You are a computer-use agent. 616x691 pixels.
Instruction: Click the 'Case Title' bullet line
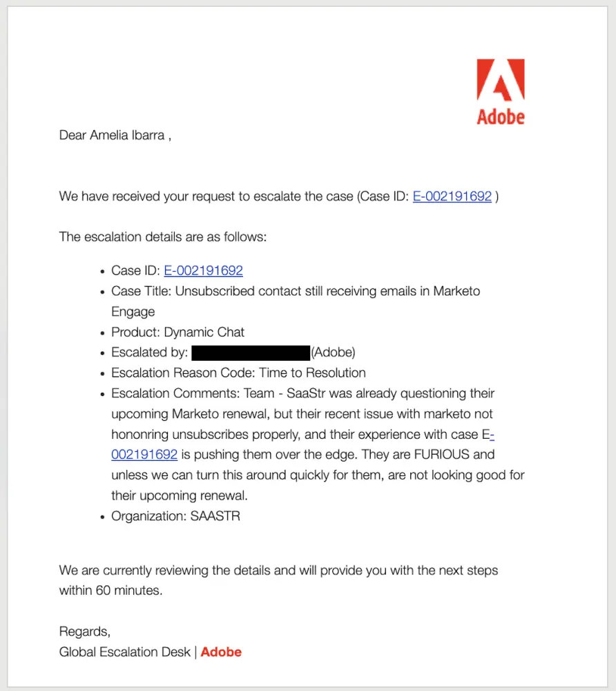coord(296,292)
